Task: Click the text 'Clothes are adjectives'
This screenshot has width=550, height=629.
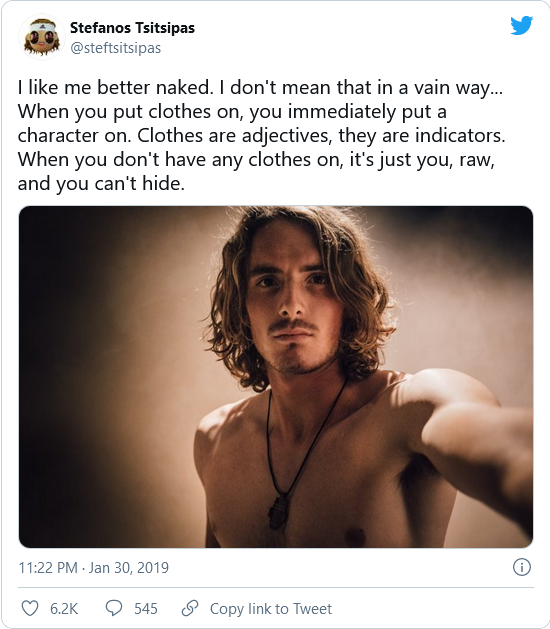Action: tap(233, 136)
